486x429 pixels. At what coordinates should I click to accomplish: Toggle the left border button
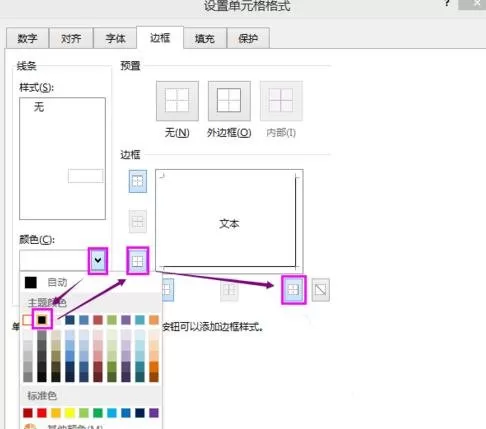(168, 290)
